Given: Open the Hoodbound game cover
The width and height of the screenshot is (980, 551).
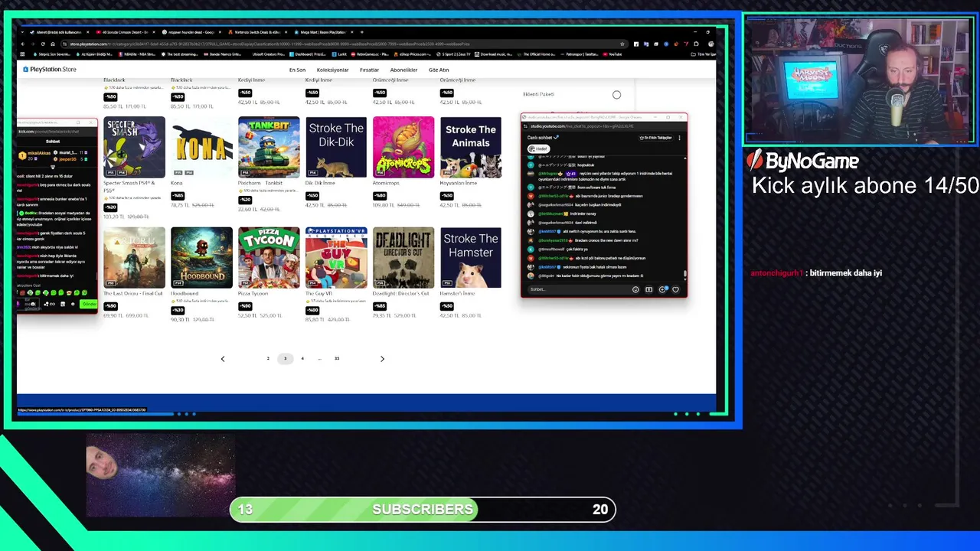Looking at the screenshot, I should click(201, 257).
